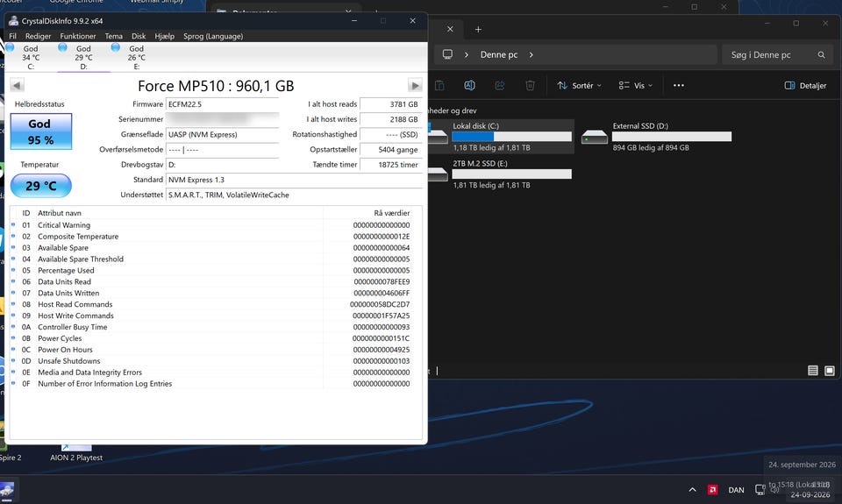
Task: Select 2TB M.2 SSD (E:) in File Explorer
Action: pyautogui.click(x=501, y=174)
